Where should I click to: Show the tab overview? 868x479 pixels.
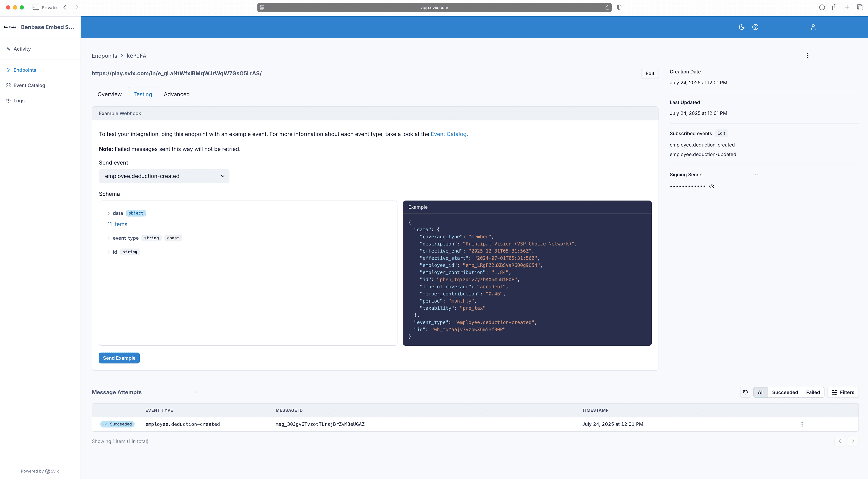point(860,7)
